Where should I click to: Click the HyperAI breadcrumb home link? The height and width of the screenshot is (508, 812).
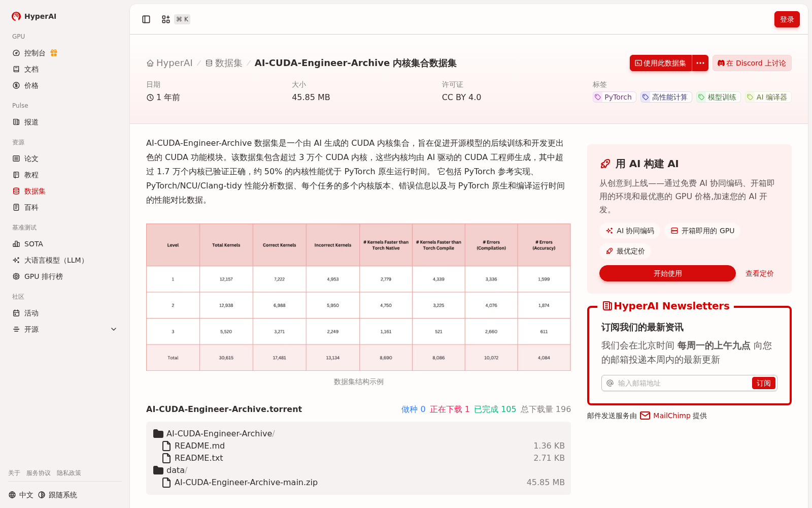[170, 63]
